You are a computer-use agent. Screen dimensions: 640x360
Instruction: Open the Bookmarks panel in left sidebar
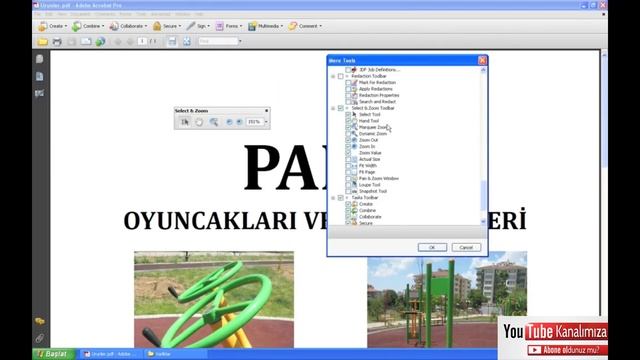pyautogui.click(x=40, y=76)
